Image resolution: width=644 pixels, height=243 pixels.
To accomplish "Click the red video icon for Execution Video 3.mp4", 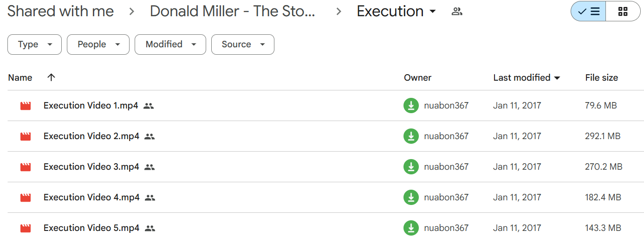I will pyautogui.click(x=26, y=167).
